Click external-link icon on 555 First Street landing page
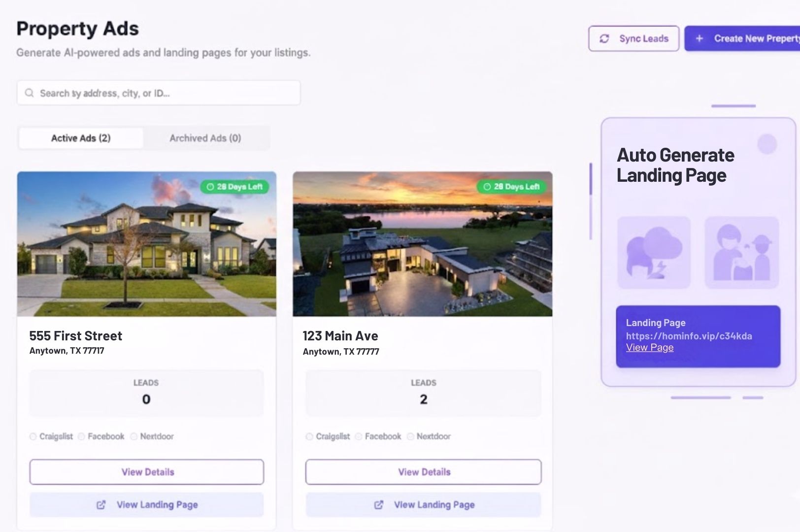This screenshot has height=532, width=800. tap(101, 504)
